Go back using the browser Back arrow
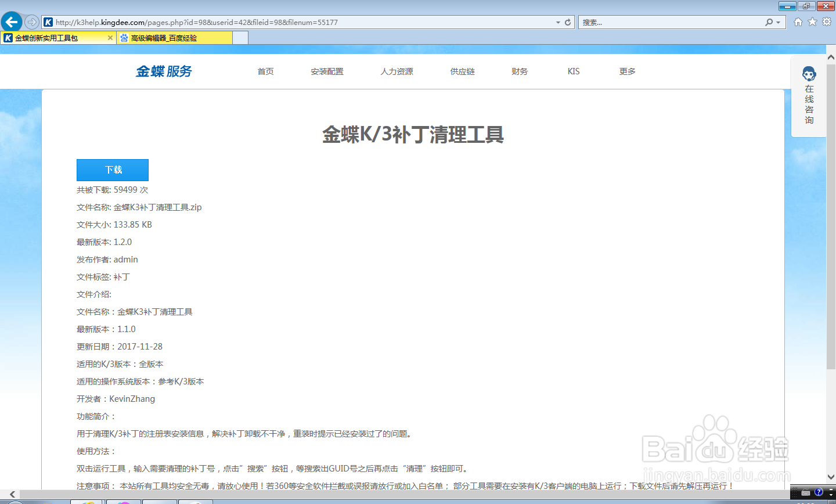This screenshot has height=504, width=836. coord(12,22)
